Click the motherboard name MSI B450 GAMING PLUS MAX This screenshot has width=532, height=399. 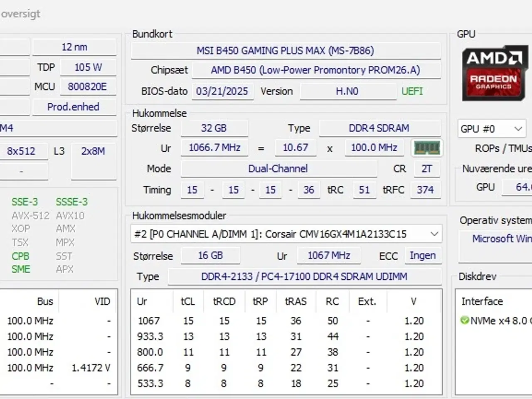point(286,51)
